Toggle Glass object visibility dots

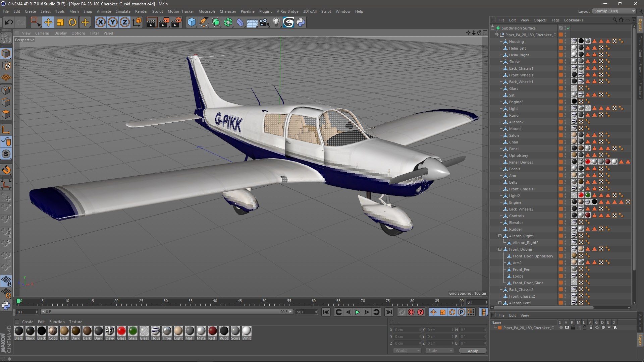pyautogui.click(x=565, y=88)
